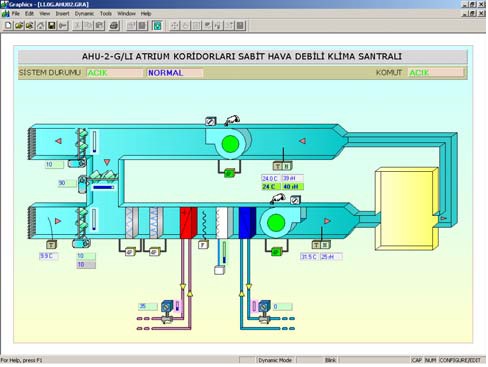Toggle the KOMUT ACIK command field
This screenshot has width=488, height=367.
436,73
